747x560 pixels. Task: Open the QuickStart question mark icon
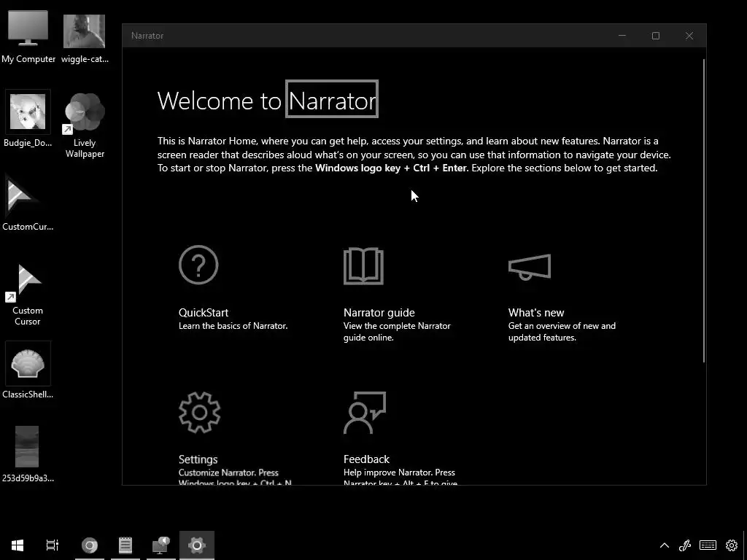point(198,265)
